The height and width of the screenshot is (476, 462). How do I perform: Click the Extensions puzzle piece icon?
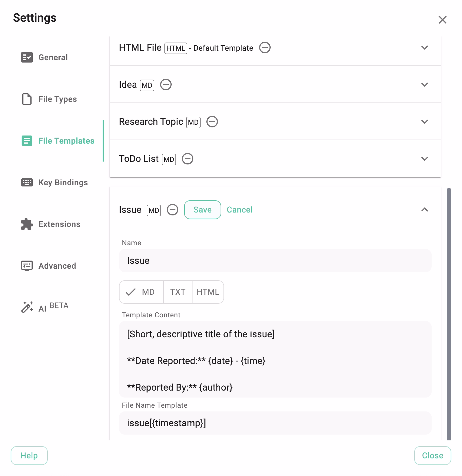pos(27,224)
